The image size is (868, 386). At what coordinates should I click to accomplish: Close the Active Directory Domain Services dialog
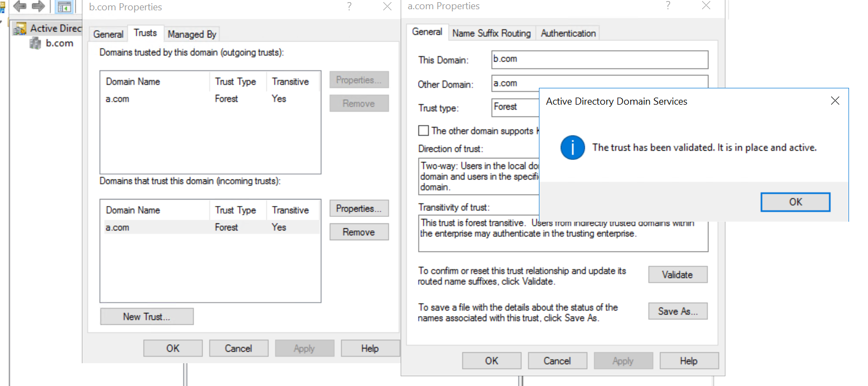pyautogui.click(x=835, y=101)
